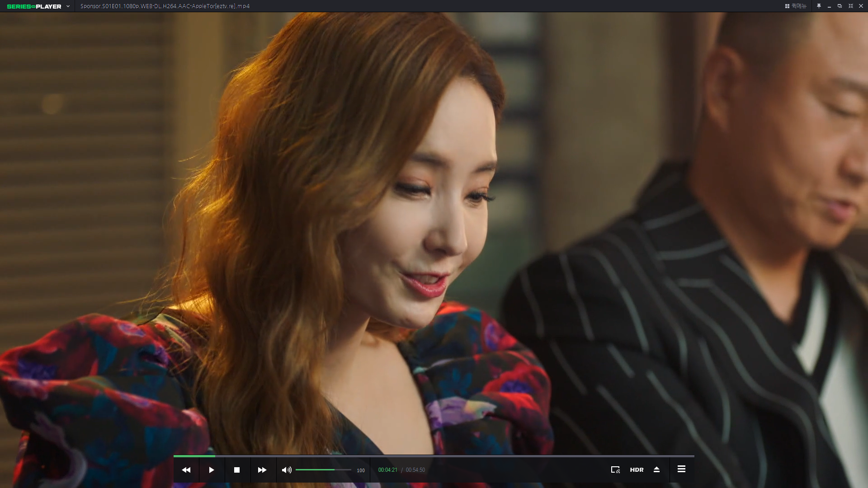Screen dimensions: 868x488
Task: Expand the dropdown arrow beside SERIES PLAYER
Action: tap(68, 6)
